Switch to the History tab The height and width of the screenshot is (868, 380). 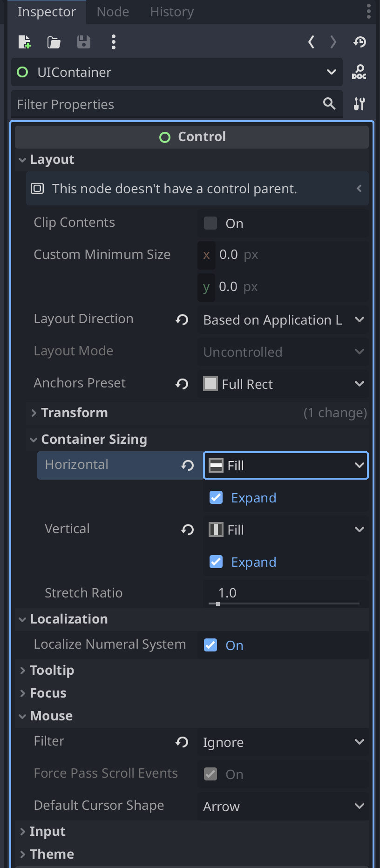(172, 12)
